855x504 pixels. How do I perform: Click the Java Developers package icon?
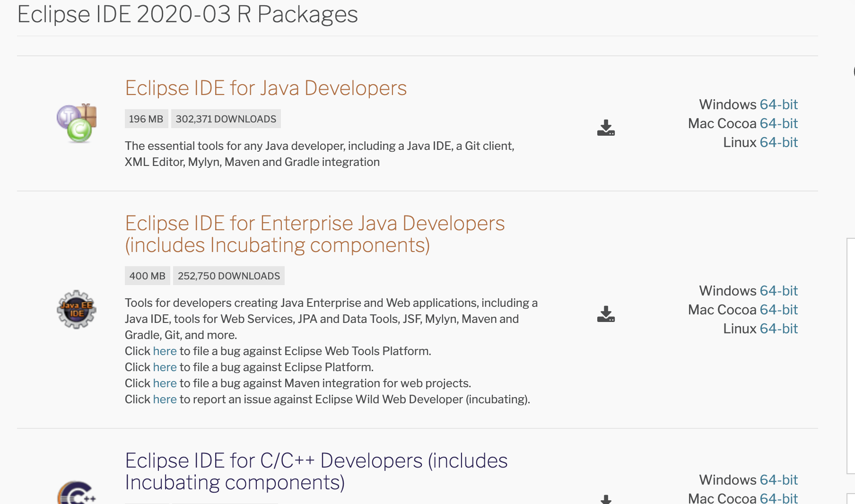click(77, 123)
